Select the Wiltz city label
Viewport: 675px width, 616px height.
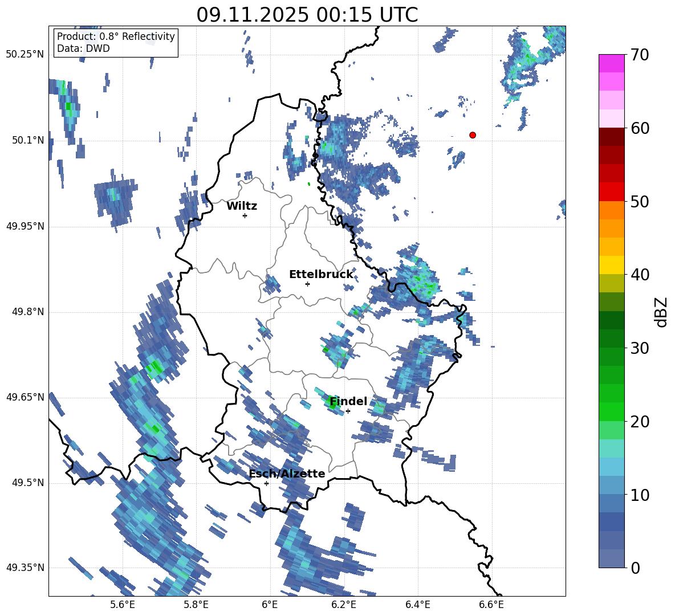click(242, 206)
